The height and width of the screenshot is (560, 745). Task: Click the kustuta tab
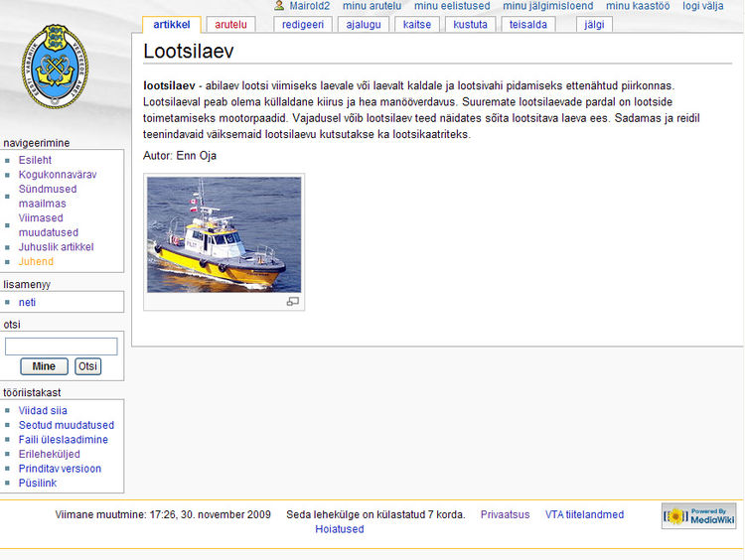pyautogui.click(x=470, y=25)
